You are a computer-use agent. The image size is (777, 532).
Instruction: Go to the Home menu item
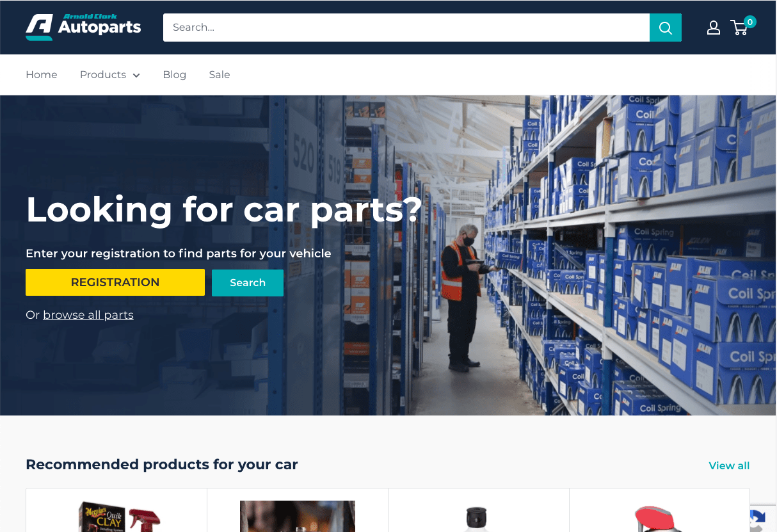(42, 74)
